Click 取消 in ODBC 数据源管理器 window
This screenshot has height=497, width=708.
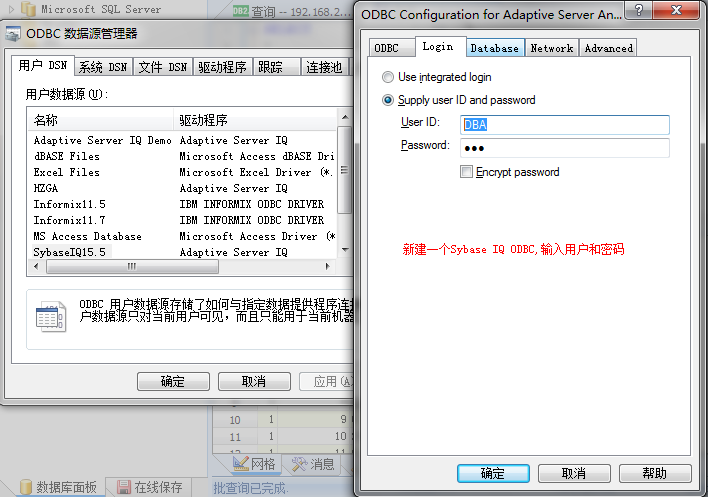[x=254, y=381]
